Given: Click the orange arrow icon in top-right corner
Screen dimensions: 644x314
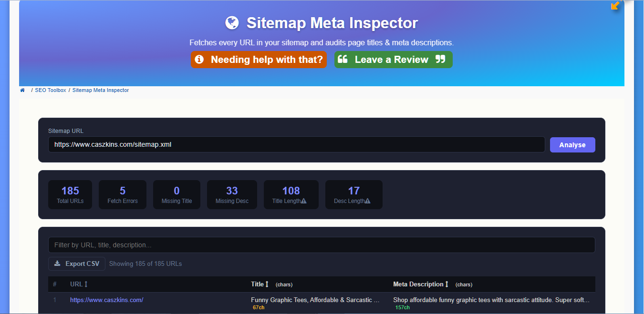Looking at the screenshot, I should (615, 6).
